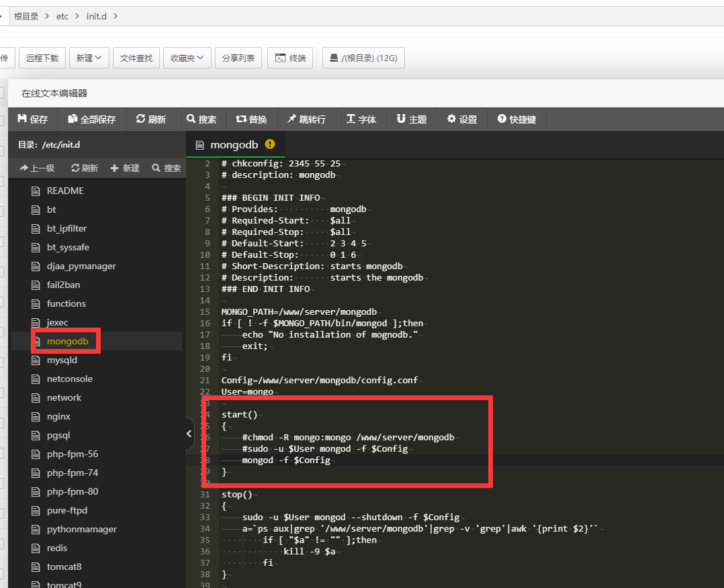724x588 pixels.
Task: Open the djaa_pymanager file
Action: [x=81, y=266]
